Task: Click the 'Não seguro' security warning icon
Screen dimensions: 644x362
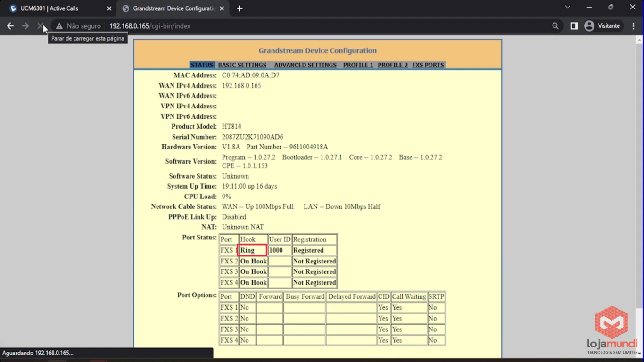Action: 59,26
